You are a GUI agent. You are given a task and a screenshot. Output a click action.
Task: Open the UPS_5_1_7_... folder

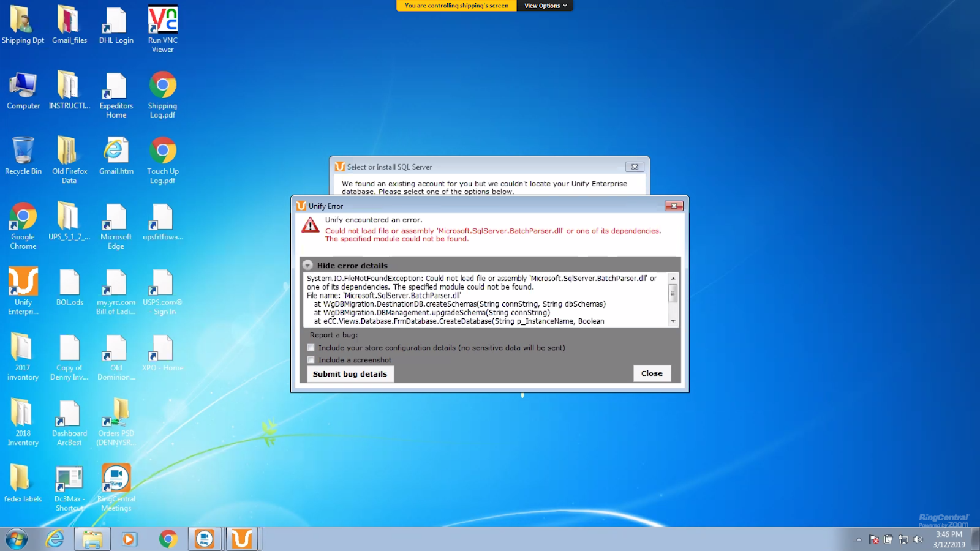click(69, 221)
